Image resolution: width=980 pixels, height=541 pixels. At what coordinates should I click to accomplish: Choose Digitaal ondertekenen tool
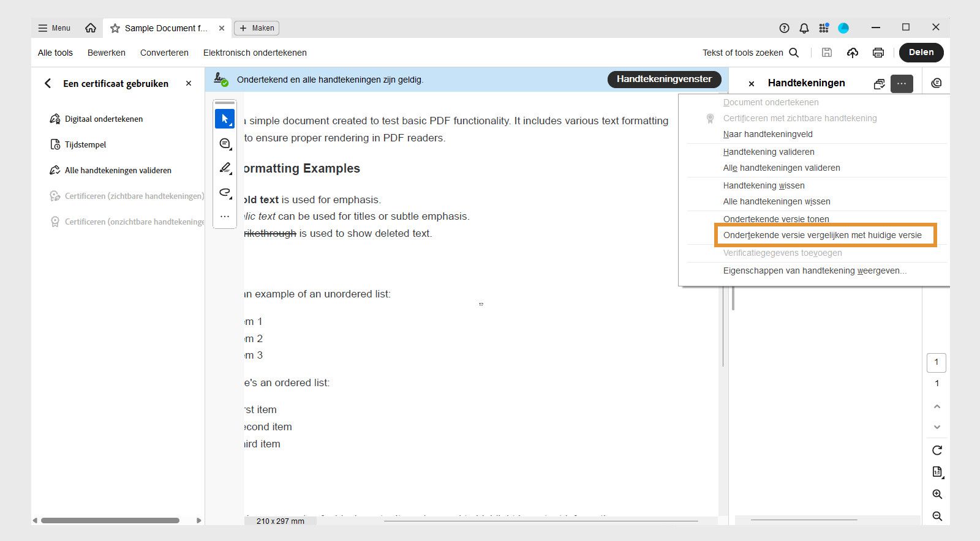tap(96, 119)
